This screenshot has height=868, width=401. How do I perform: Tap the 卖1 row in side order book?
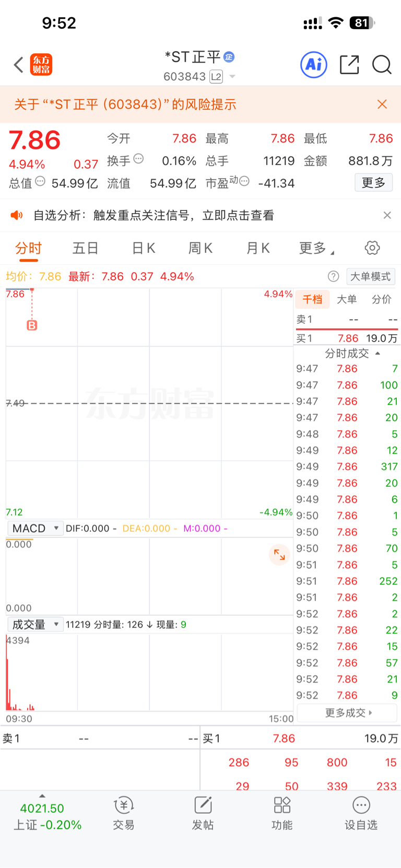click(347, 319)
